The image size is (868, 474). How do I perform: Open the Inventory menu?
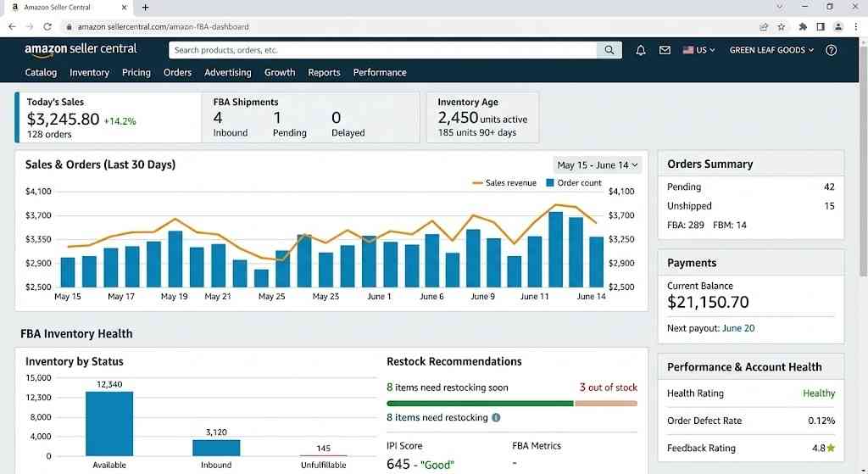89,73
